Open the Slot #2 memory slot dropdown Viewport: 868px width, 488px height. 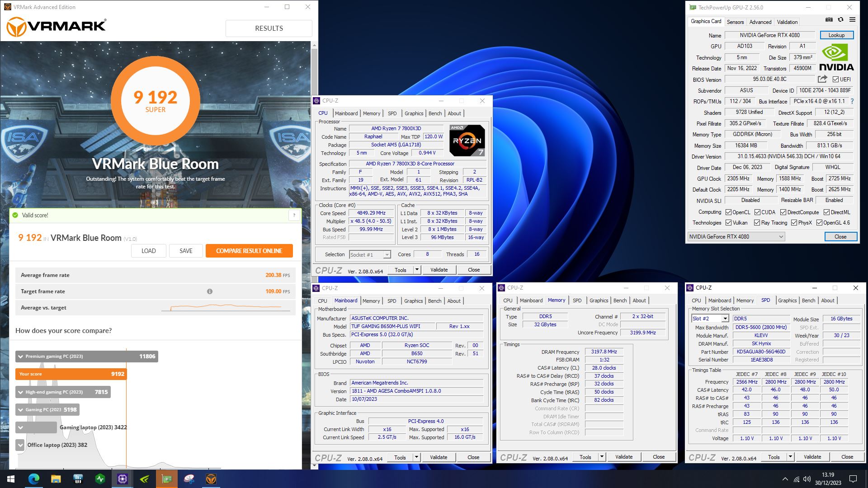(x=710, y=319)
